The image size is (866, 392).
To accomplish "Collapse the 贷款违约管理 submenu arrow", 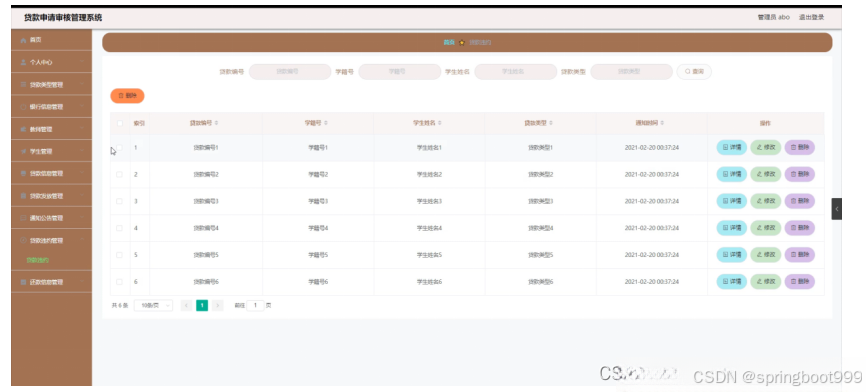I will 82,240.
